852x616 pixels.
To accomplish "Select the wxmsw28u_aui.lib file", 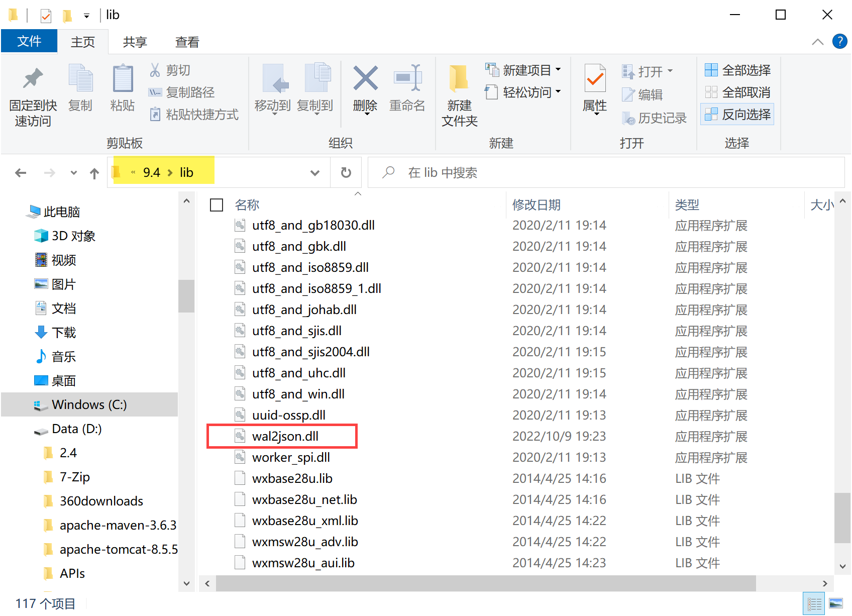I will pos(303,563).
